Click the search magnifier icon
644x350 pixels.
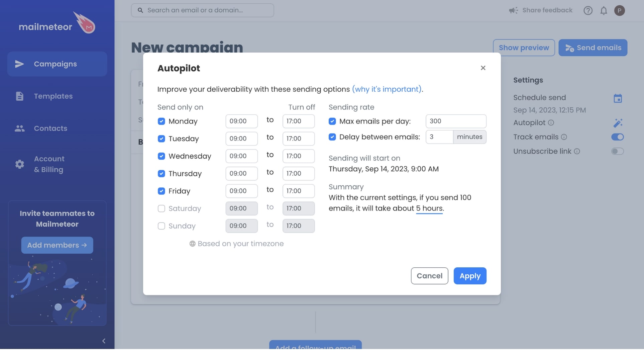pos(140,10)
